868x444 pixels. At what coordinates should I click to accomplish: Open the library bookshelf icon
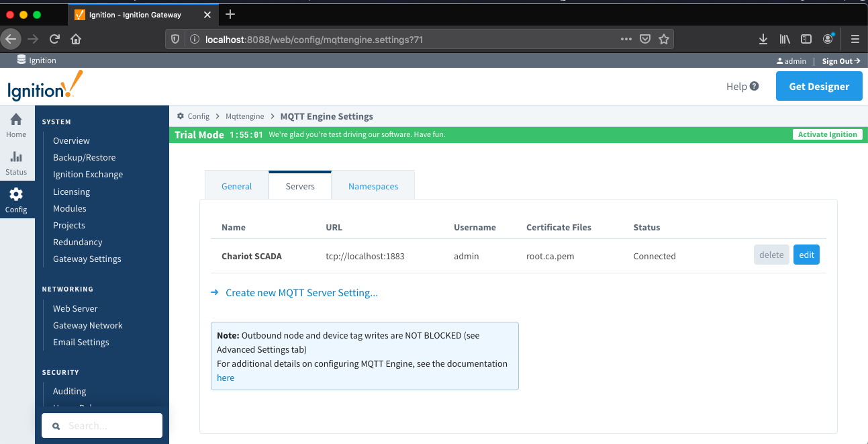785,39
